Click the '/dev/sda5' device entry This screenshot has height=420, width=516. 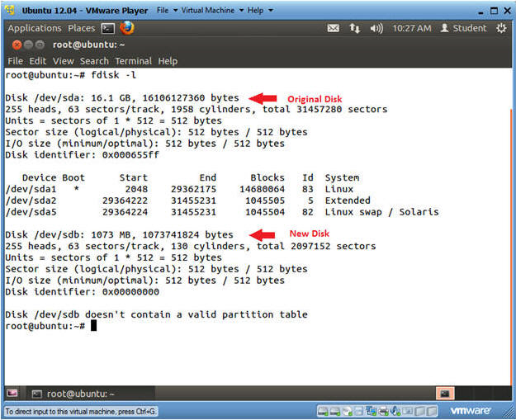[x=31, y=212]
